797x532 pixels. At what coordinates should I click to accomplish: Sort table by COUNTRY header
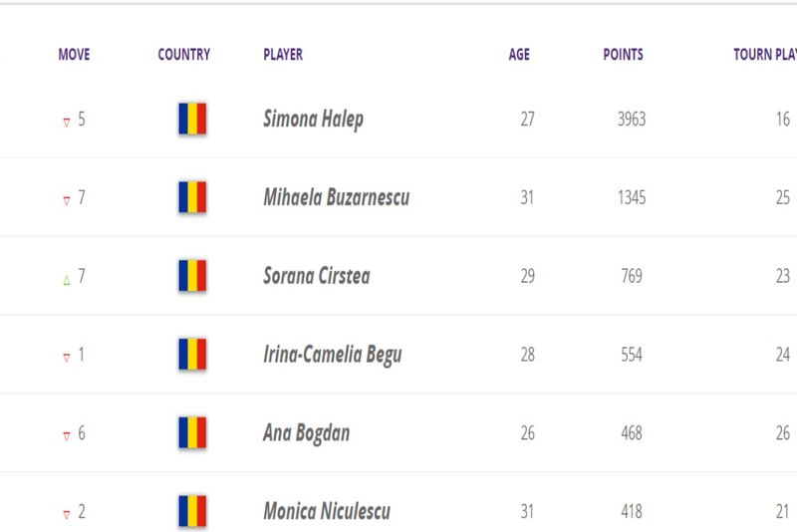pos(183,55)
